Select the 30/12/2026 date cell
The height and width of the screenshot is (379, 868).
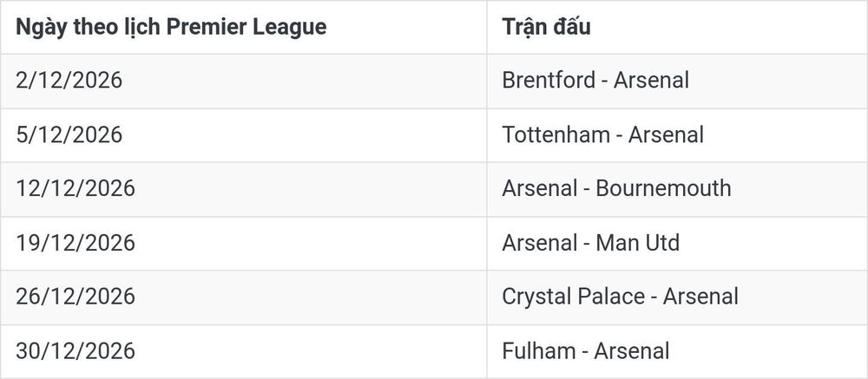click(244, 351)
